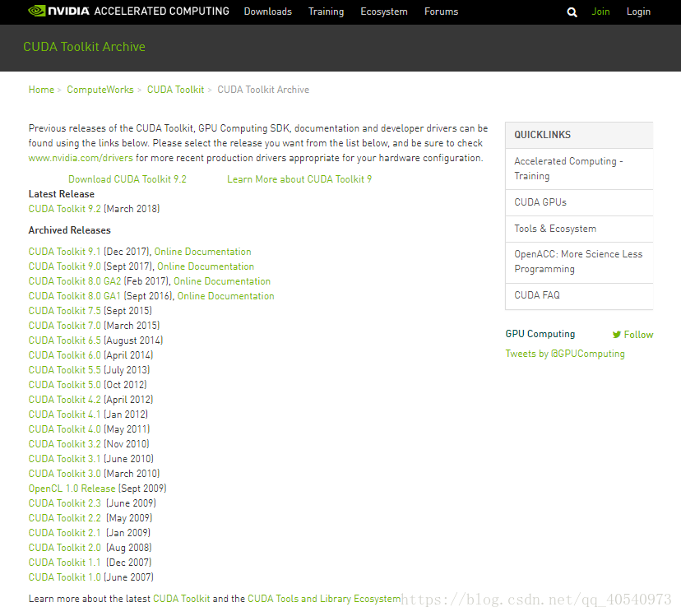Open the Training menu

point(326,12)
